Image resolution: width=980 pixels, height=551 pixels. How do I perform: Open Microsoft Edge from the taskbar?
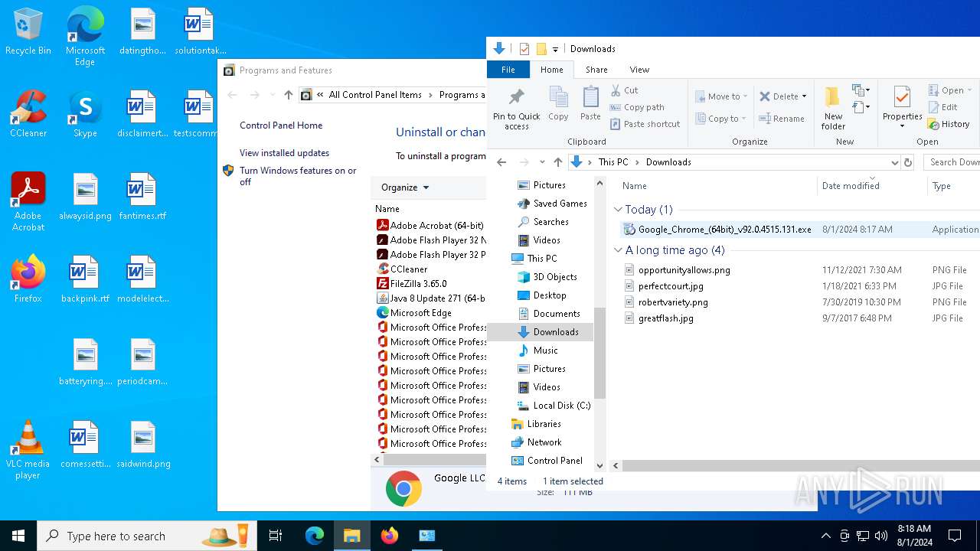[x=315, y=536]
